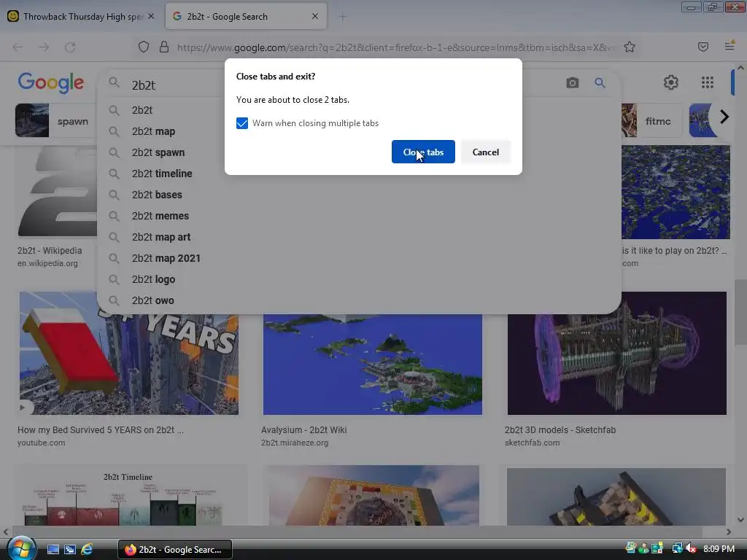Open 2b2t 3D models - Sketchfab link
This screenshot has height=560, width=747.
pos(560,430)
